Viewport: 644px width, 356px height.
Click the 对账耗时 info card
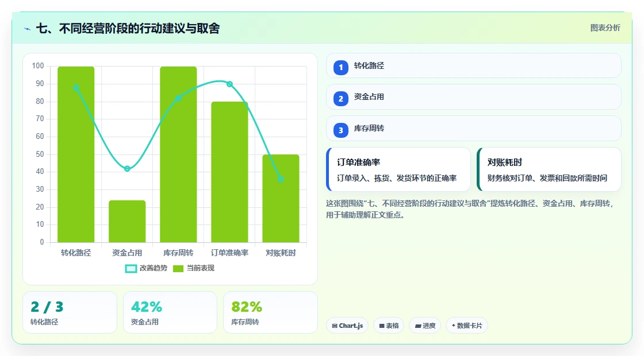click(549, 169)
